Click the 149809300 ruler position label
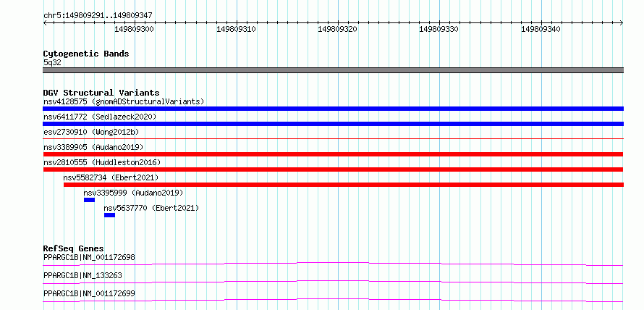Viewport: 644px width, 310px height. (135, 29)
